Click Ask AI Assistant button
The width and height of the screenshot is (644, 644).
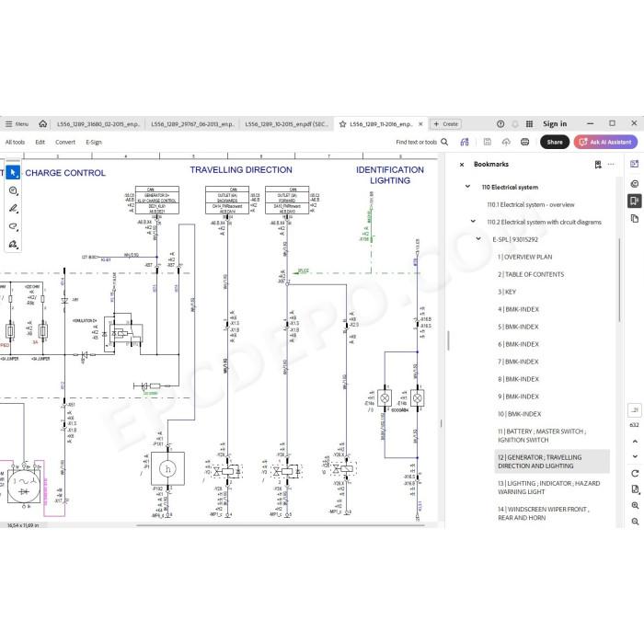605,142
